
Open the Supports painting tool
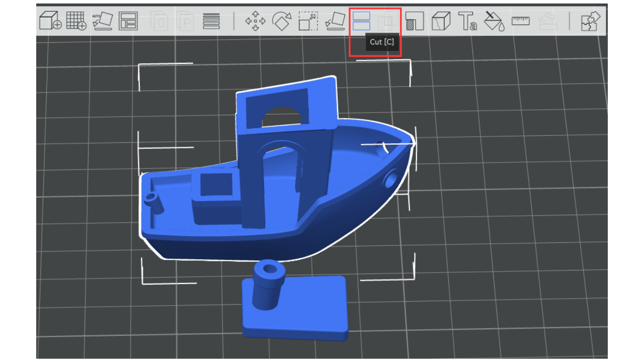(x=415, y=21)
